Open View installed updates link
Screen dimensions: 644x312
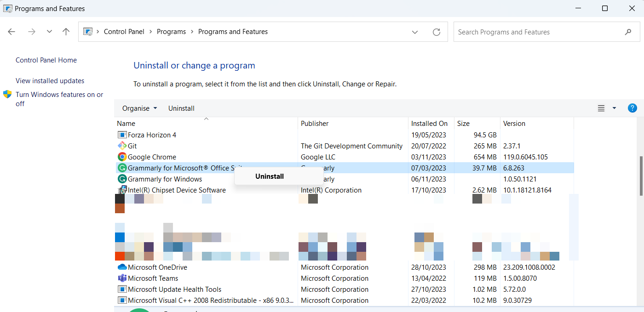click(x=50, y=81)
